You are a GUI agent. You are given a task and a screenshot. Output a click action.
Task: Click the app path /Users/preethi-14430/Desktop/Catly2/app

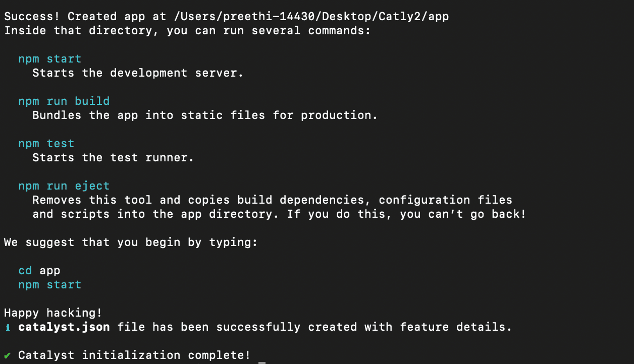point(311,17)
